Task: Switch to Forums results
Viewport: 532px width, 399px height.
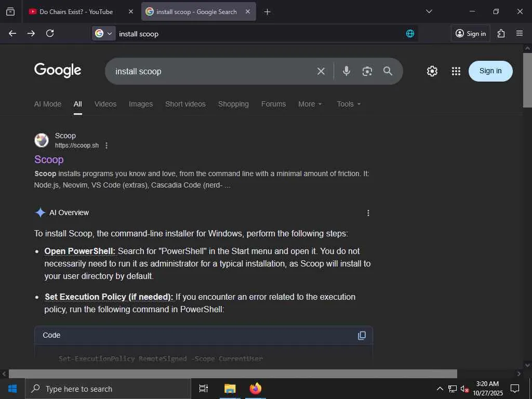Action: (273, 104)
